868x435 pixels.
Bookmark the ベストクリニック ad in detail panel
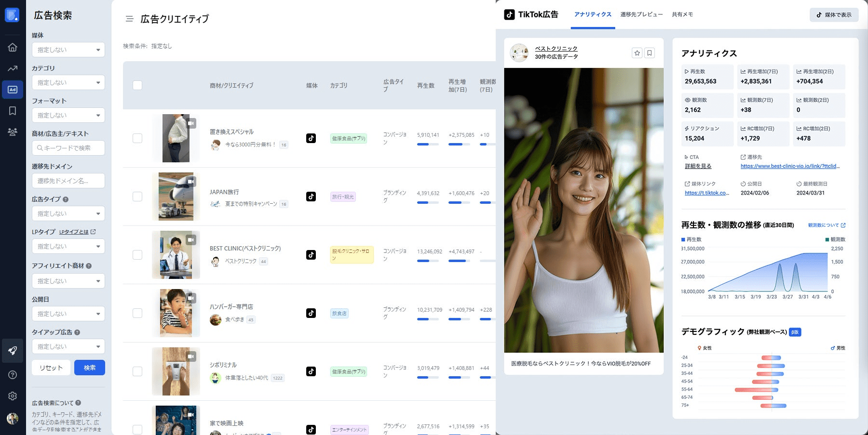click(650, 53)
